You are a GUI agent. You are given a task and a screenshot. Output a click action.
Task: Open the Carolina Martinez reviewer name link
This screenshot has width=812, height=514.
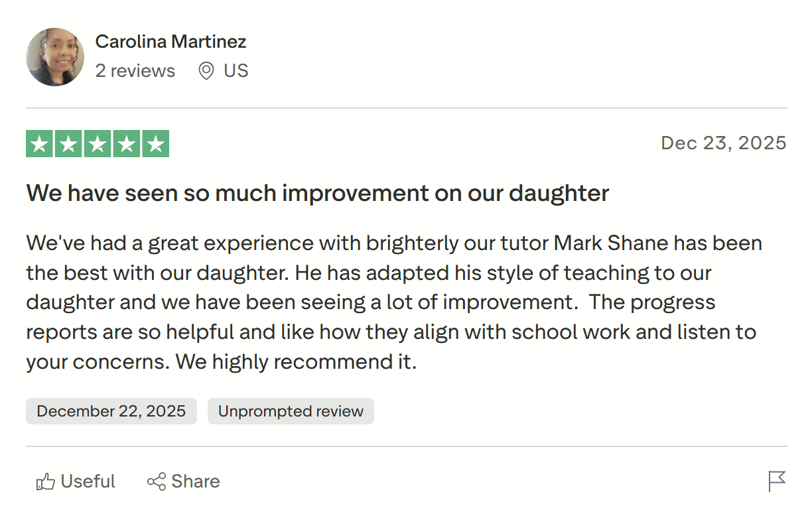(170, 42)
